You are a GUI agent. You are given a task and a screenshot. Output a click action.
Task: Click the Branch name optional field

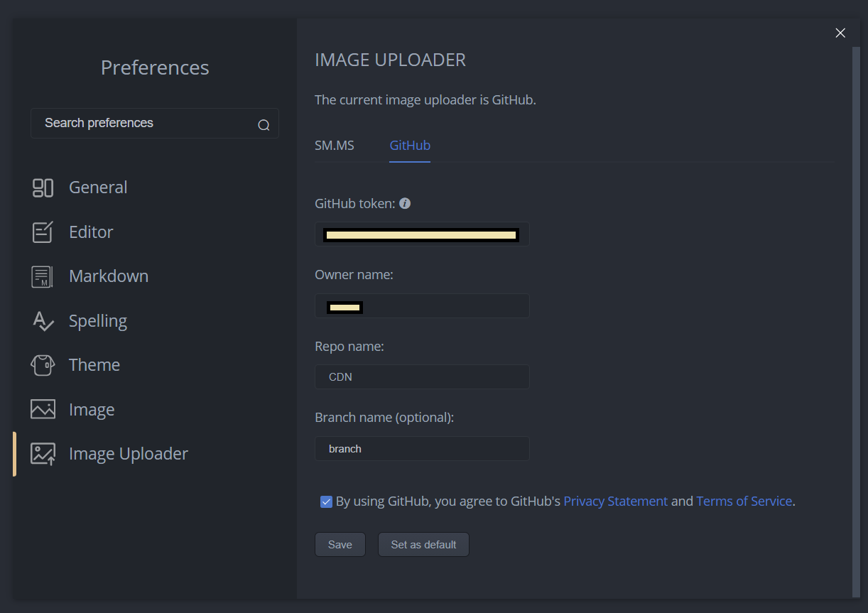(x=422, y=449)
